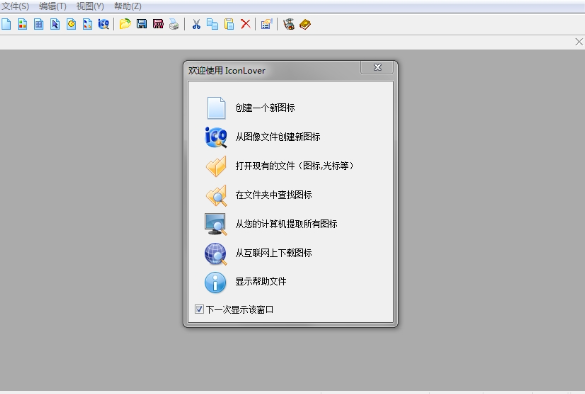Open the 编辑(T) menu
The width and height of the screenshot is (585, 394).
(x=53, y=6)
